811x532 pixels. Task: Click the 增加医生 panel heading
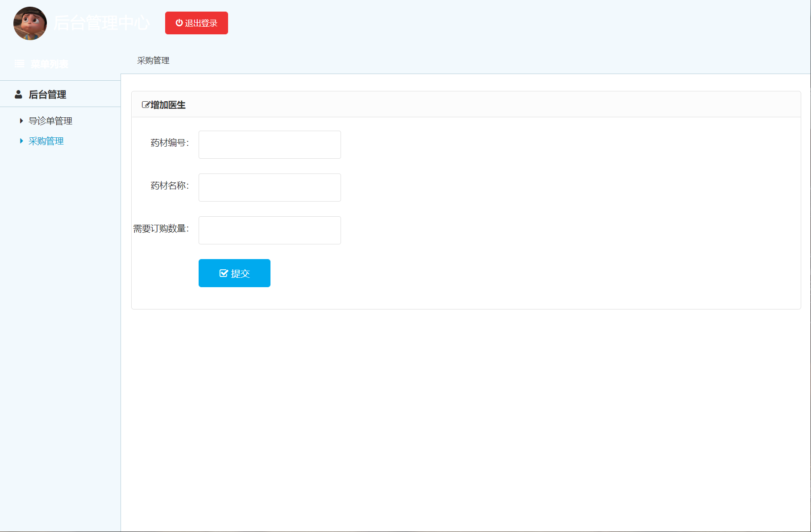(x=168, y=105)
